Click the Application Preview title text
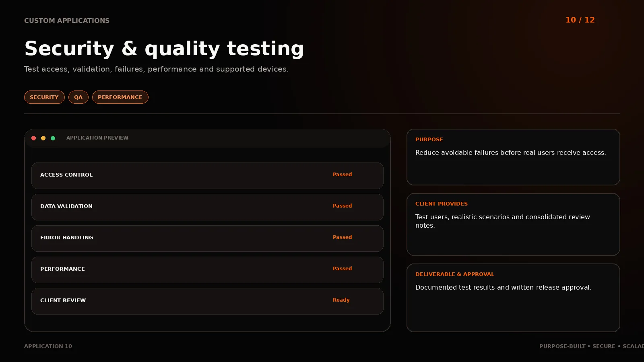644x362 pixels. pyautogui.click(x=97, y=138)
